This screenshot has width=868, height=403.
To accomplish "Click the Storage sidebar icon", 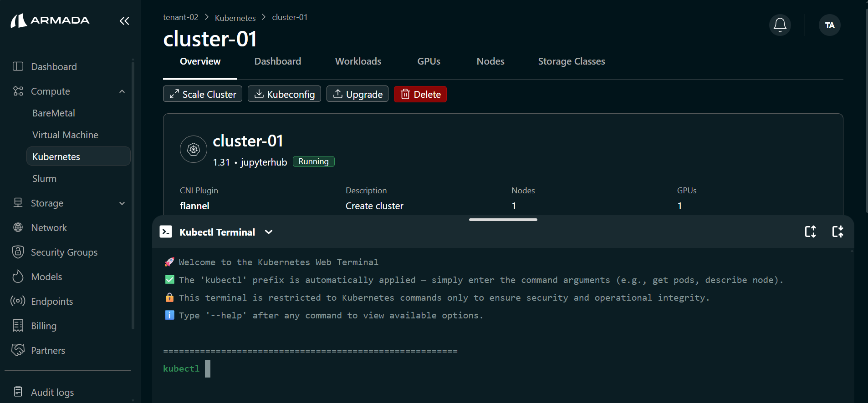I will pos(18,203).
